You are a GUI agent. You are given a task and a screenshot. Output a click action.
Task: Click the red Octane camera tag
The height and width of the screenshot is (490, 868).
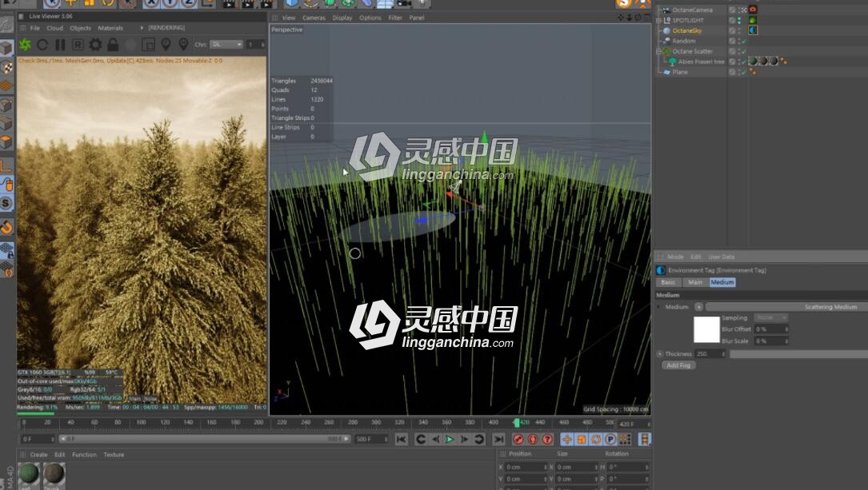[x=753, y=10]
